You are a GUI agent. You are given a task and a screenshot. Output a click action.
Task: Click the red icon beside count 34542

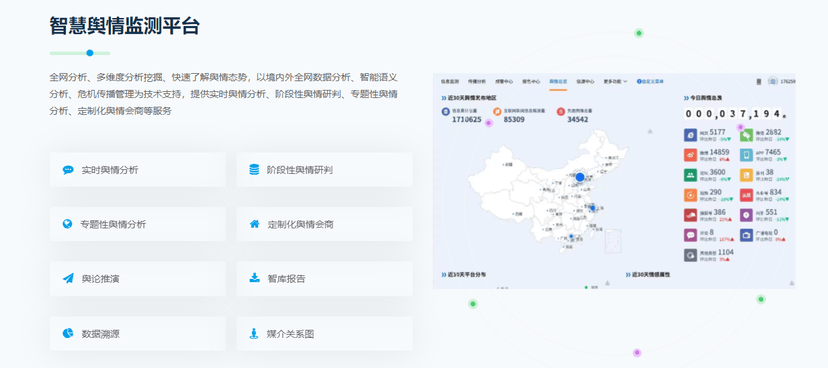click(x=560, y=111)
